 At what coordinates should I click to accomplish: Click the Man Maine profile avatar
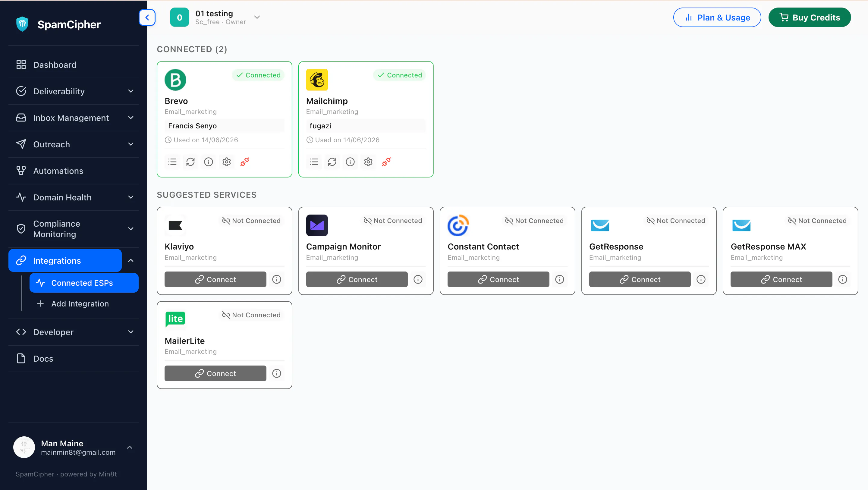[x=24, y=447]
